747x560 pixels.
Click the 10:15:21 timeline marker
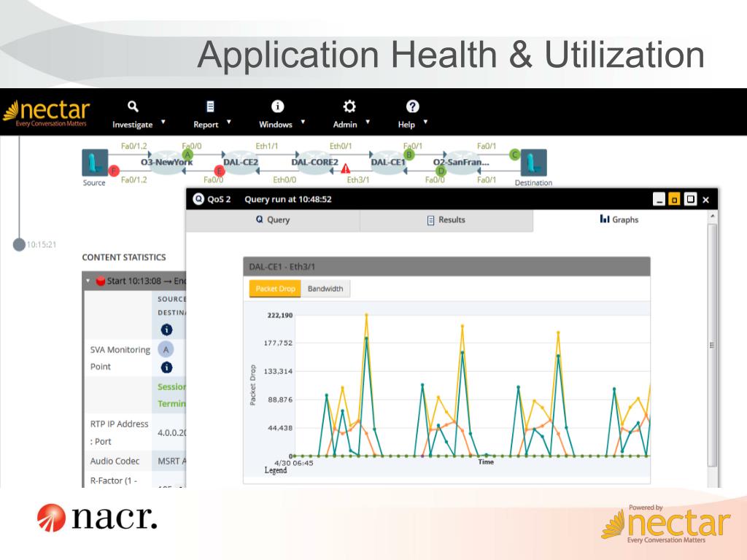click(x=19, y=245)
